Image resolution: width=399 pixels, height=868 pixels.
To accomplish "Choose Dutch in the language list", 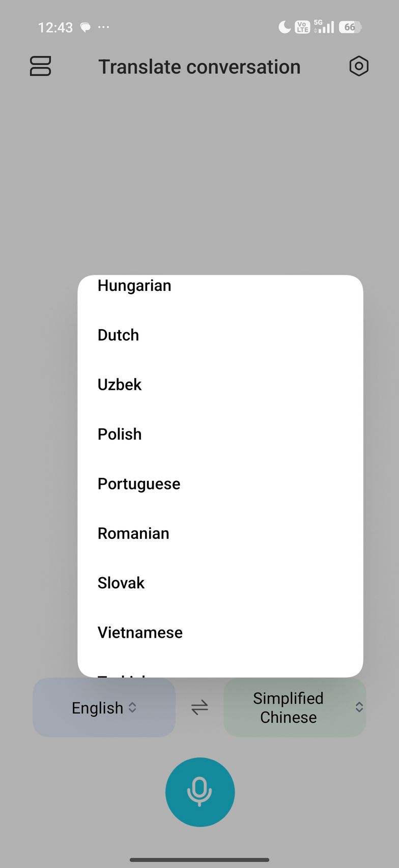I will [x=119, y=335].
